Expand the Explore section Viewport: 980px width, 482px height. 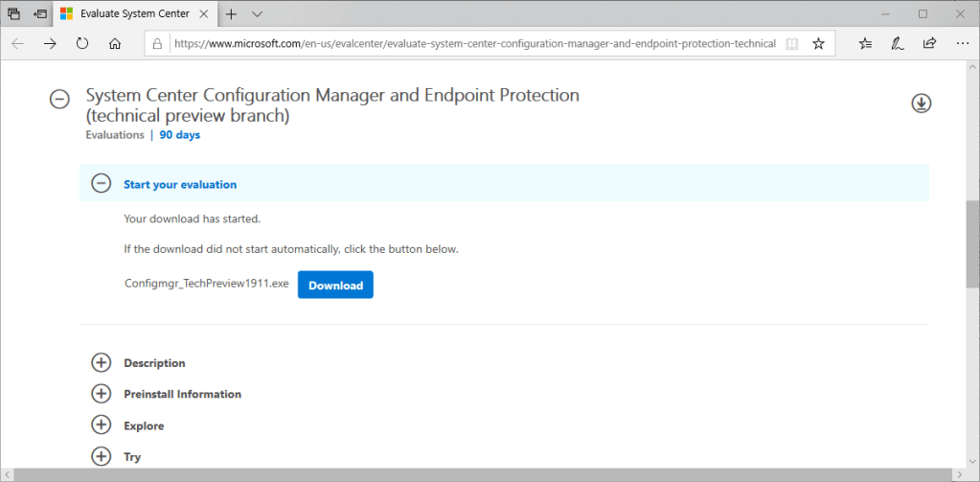tap(101, 425)
